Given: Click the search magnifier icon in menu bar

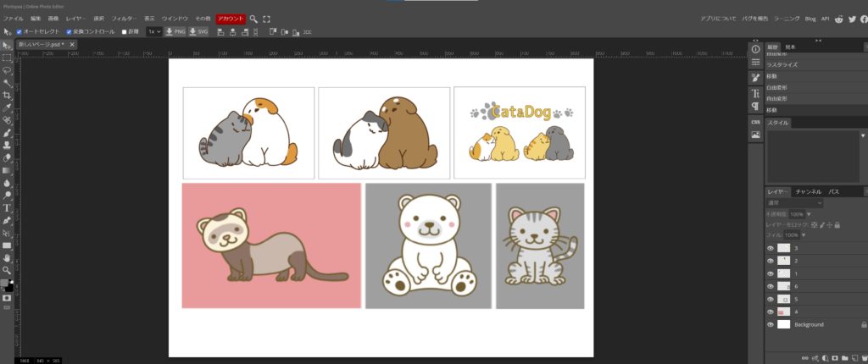Looking at the screenshot, I should point(253,18).
